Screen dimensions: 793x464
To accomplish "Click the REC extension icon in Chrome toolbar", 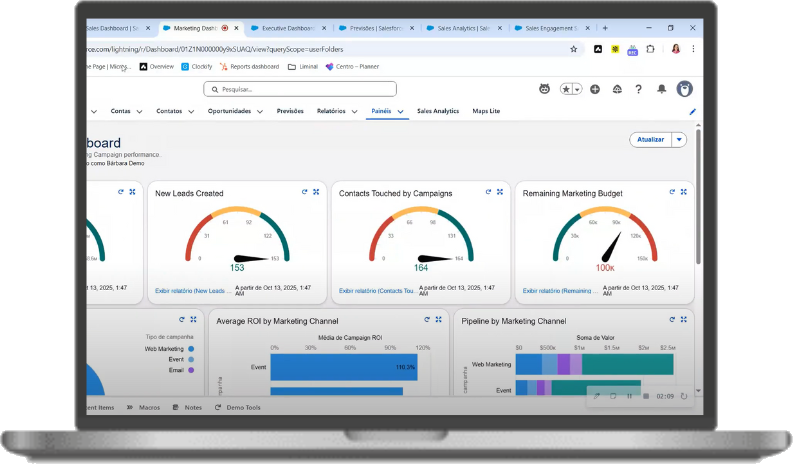I will coord(632,50).
